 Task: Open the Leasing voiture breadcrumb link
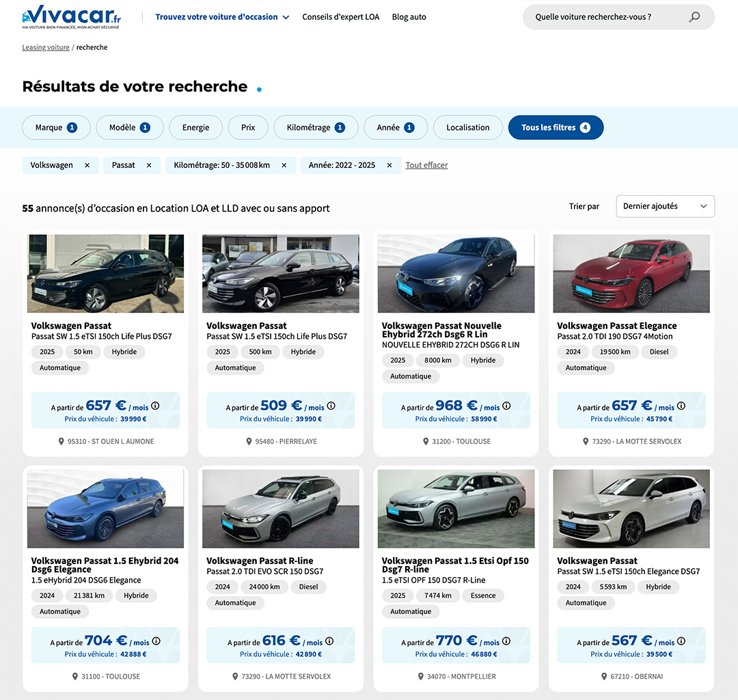(46, 48)
